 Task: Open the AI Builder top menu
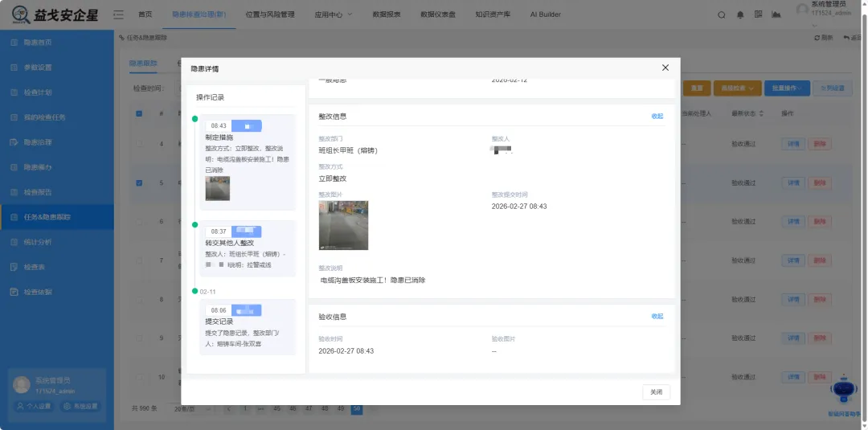click(x=545, y=14)
